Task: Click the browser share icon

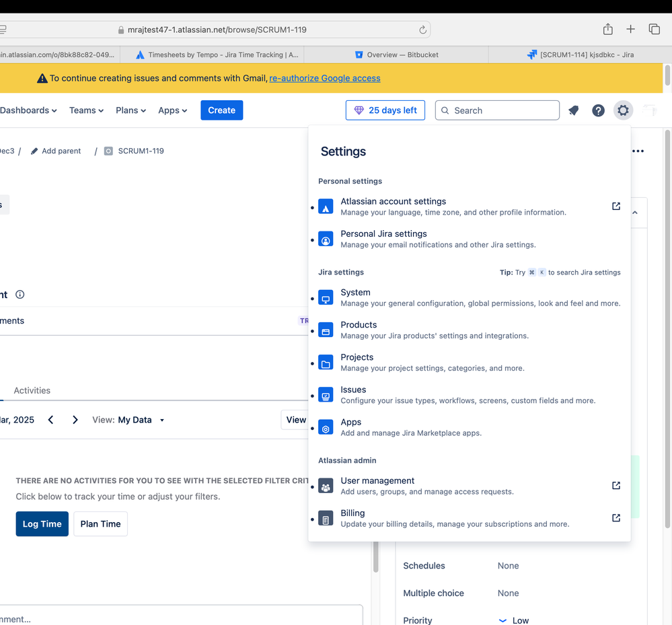Action: [x=607, y=29]
